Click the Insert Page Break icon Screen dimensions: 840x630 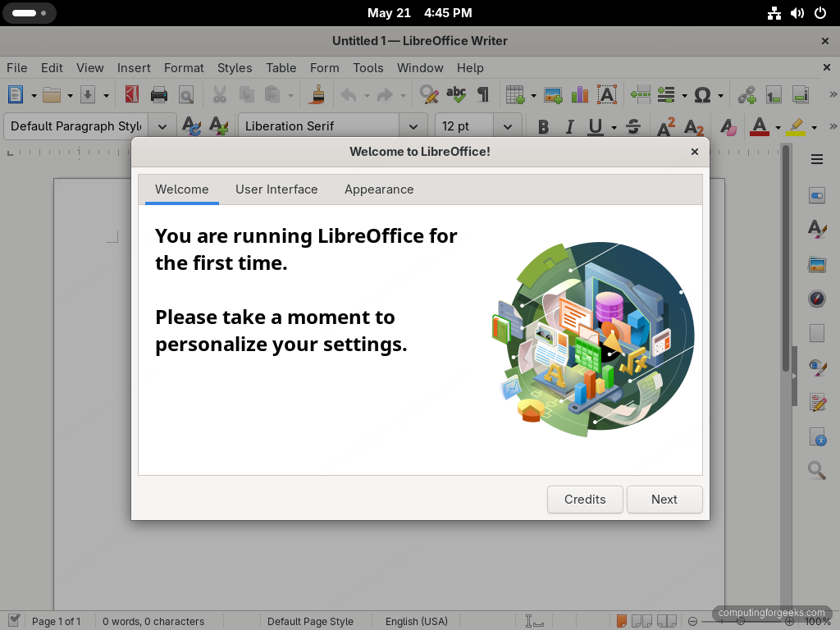[x=640, y=95]
